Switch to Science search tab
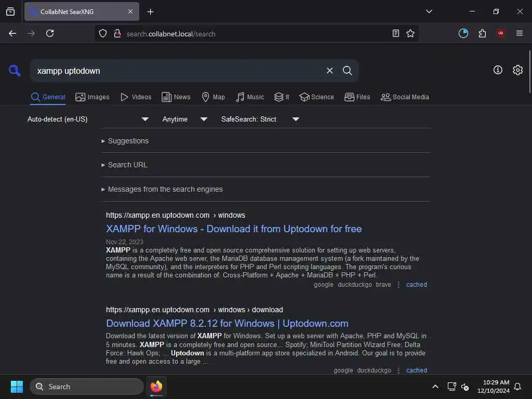 tap(316, 97)
